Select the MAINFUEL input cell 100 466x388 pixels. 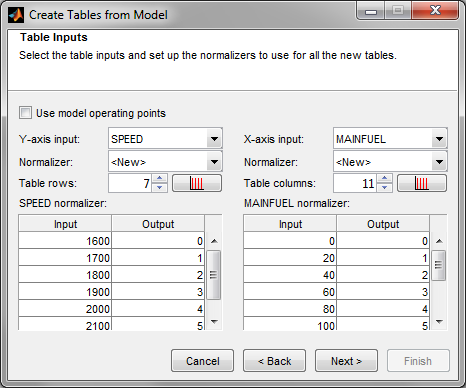click(290, 324)
